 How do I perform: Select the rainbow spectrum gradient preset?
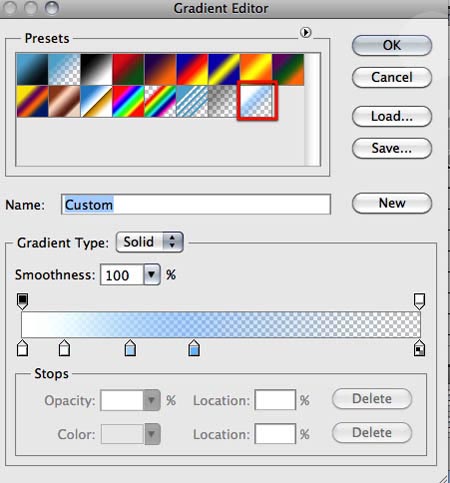pyautogui.click(x=128, y=101)
